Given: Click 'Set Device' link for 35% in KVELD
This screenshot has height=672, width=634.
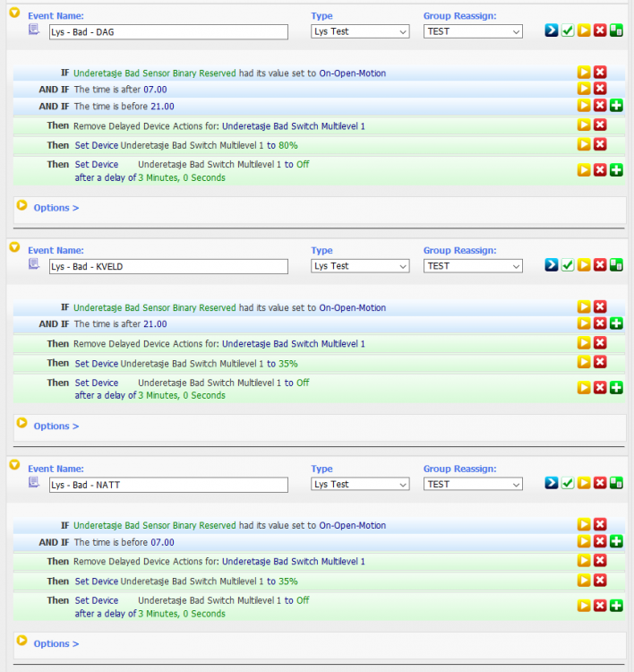Looking at the screenshot, I should tap(96, 364).
